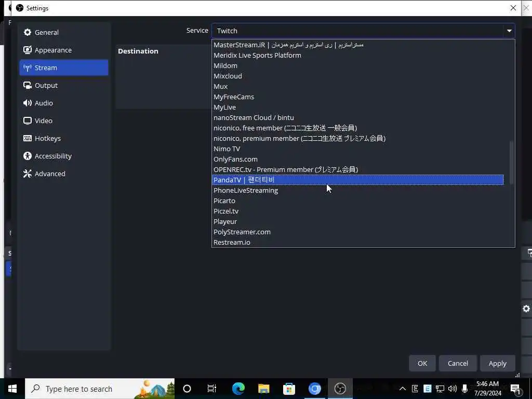Select nanoStream Cloud / bintu service

(358, 118)
